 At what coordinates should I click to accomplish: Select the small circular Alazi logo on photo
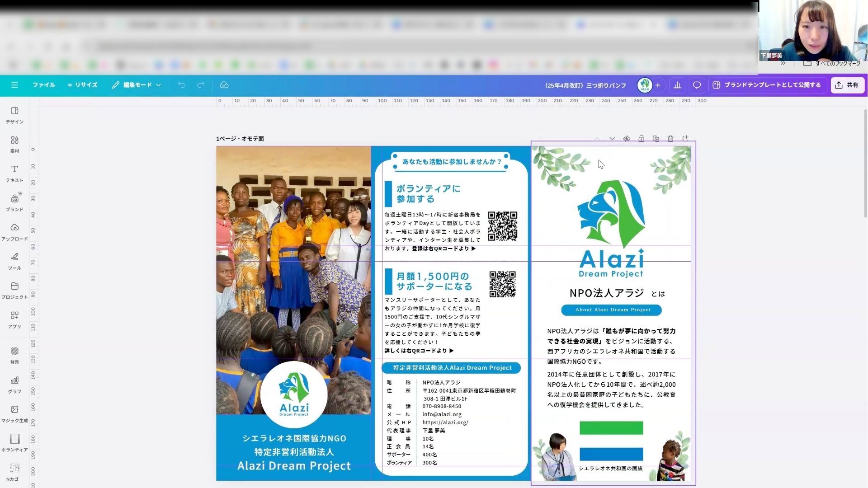point(294,394)
